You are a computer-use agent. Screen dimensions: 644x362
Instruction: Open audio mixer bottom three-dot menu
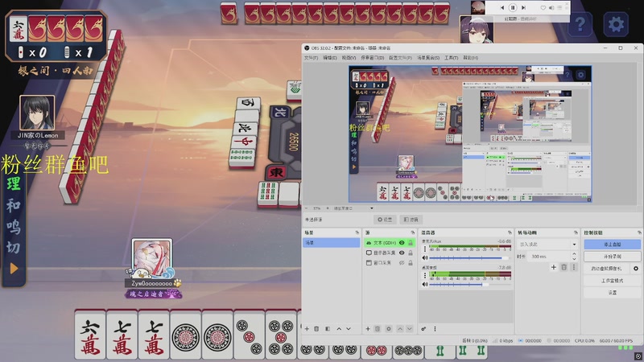435,329
